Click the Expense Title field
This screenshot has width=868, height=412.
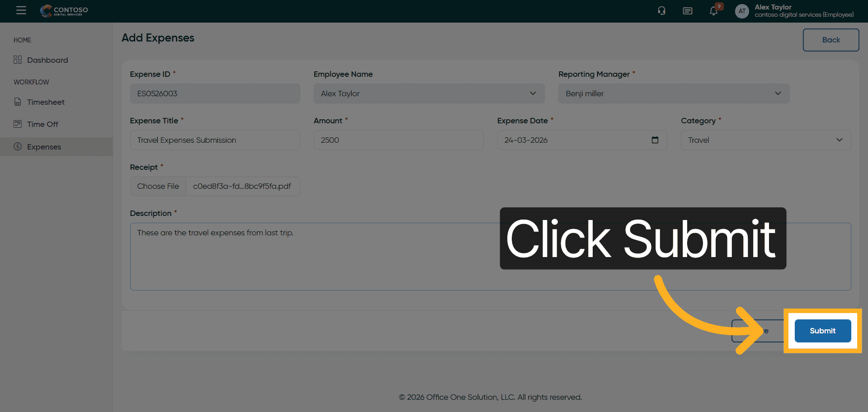click(215, 140)
